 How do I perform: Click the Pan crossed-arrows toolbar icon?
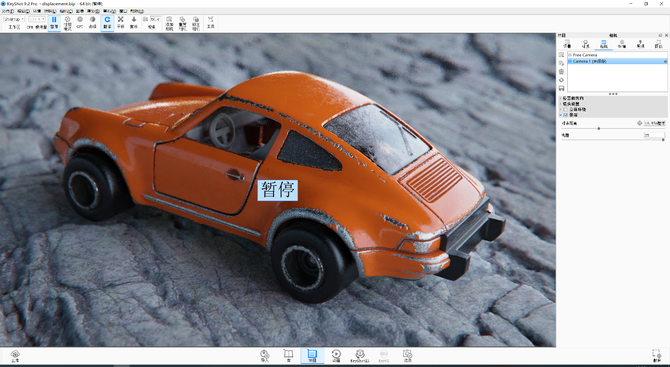coord(120,22)
